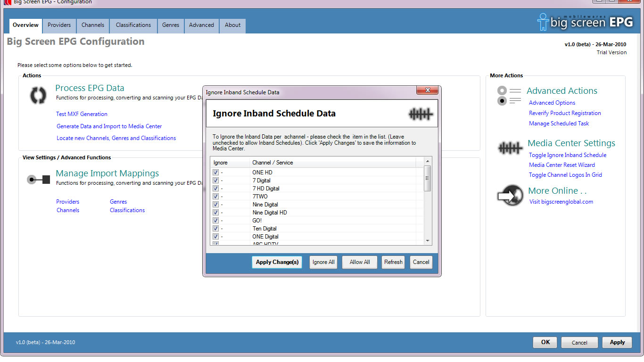Click the Ignore All button
The width and height of the screenshot is (644, 362).
323,262
